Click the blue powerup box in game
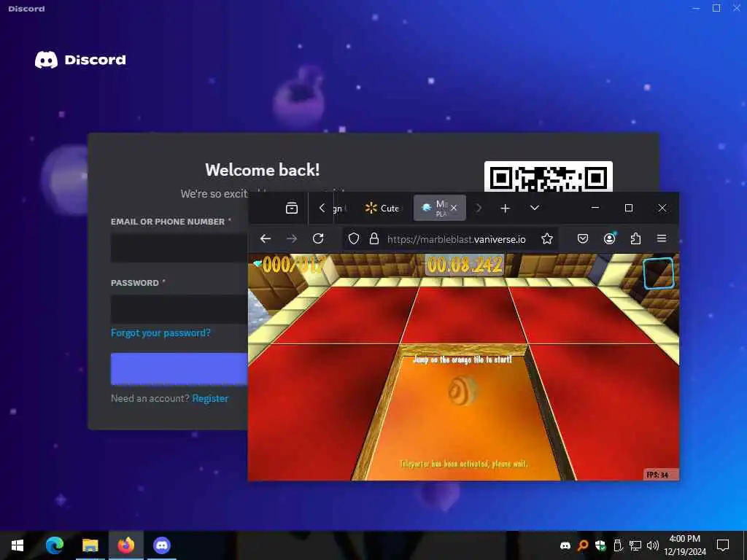The height and width of the screenshot is (560, 747). (x=659, y=273)
